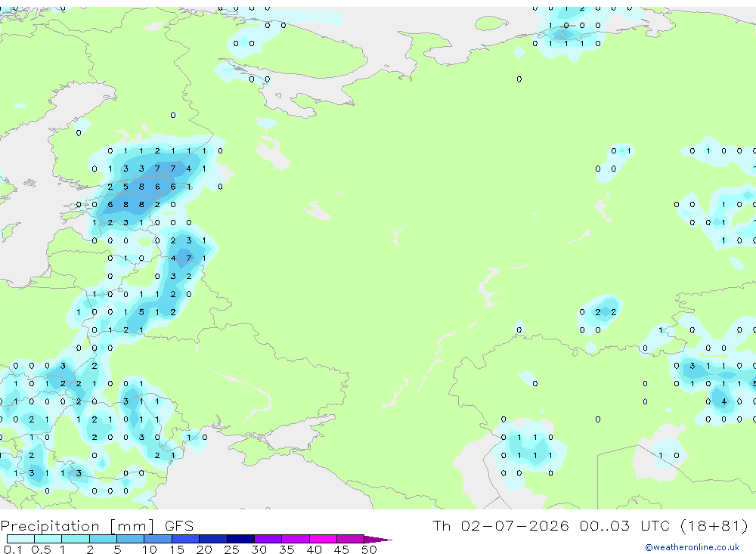Click the 'Precipitation [mm] GFS' title text
The image size is (756, 554).
point(97,526)
